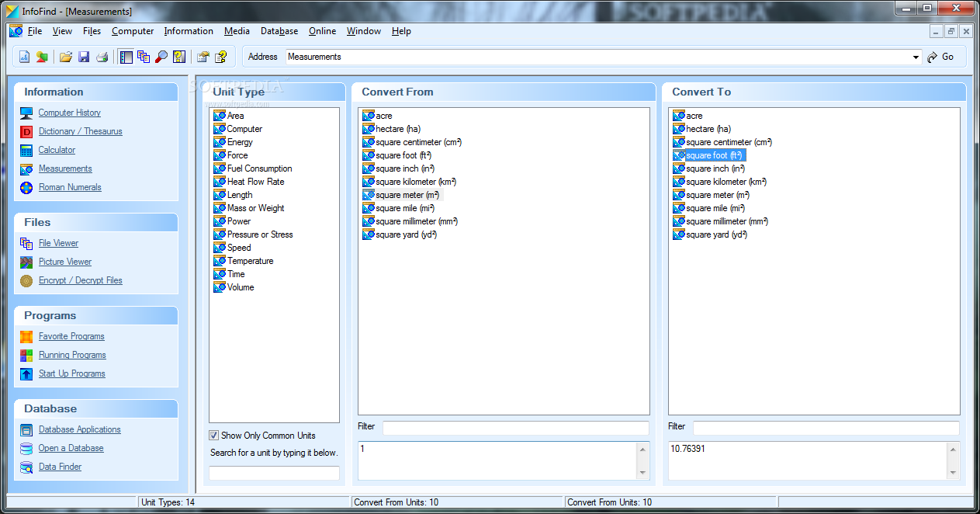
Task: Click the unit search text box
Action: [274, 473]
